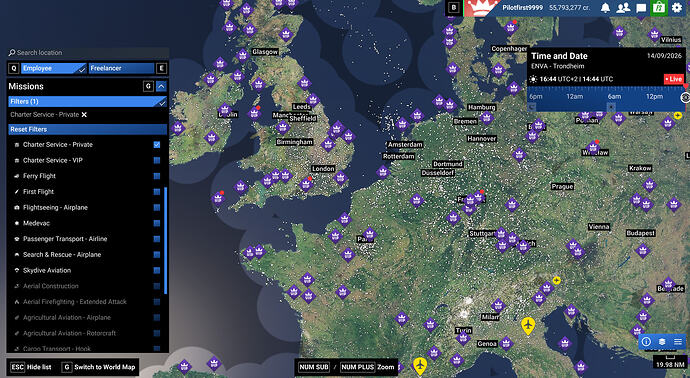The width and height of the screenshot is (690, 378).
Task: Click the Search location field
Action: pyautogui.click(x=88, y=52)
